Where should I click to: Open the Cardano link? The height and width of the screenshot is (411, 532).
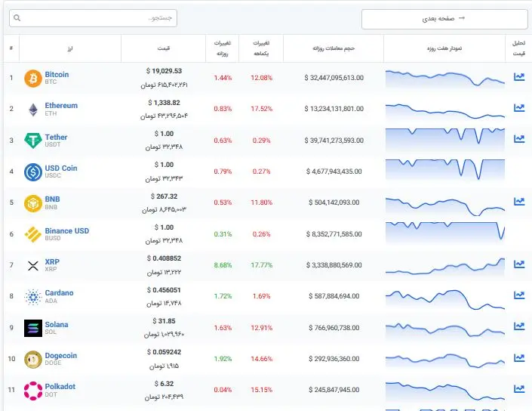59,293
